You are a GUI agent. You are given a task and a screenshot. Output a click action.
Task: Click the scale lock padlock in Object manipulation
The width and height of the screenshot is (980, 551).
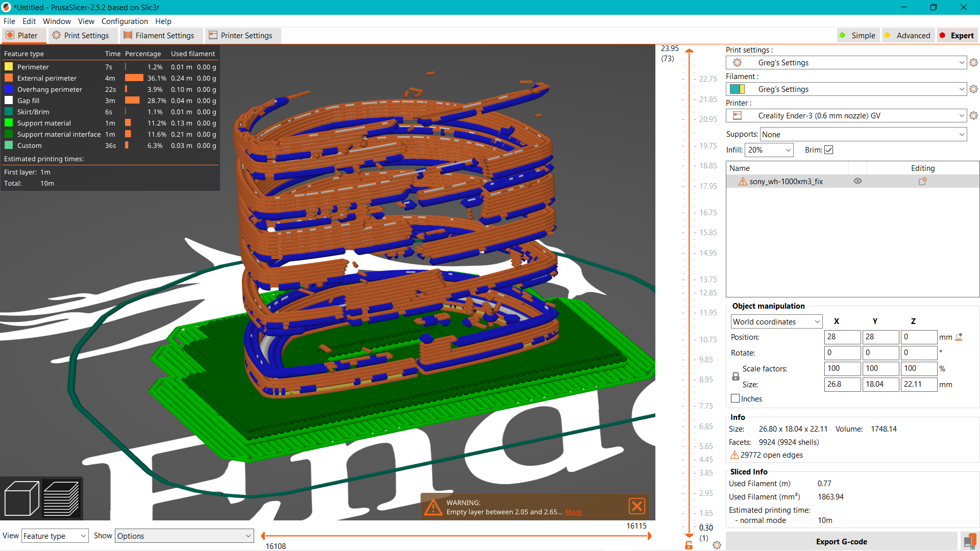pos(736,376)
